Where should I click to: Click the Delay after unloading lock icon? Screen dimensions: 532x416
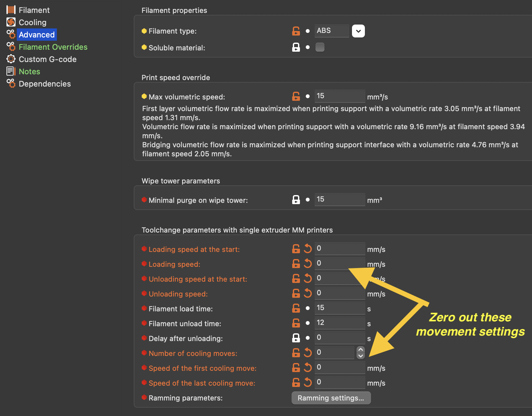point(296,338)
